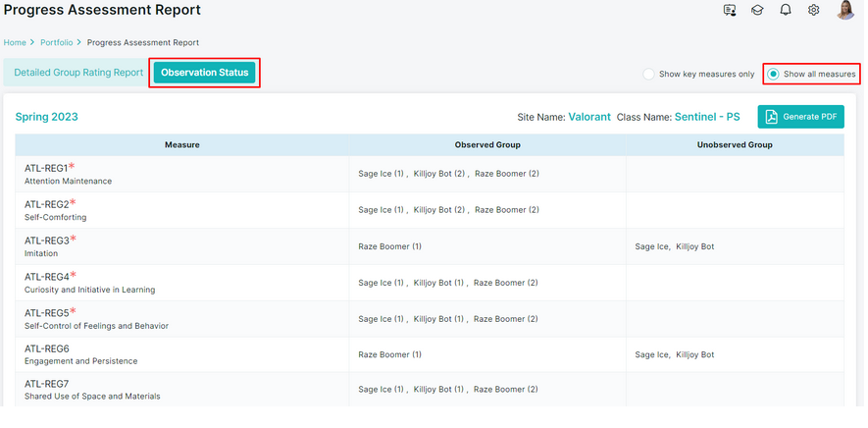The height and width of the screenshot is (428, 868).
Task: Click the Measure column header
Action: (x=181, y=145)
